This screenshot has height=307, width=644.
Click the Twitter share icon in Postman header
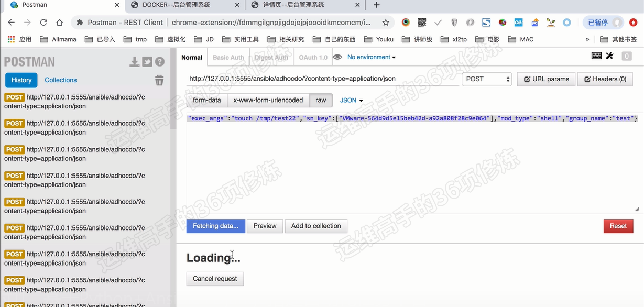pyautogui.click(x=147, y=61)
